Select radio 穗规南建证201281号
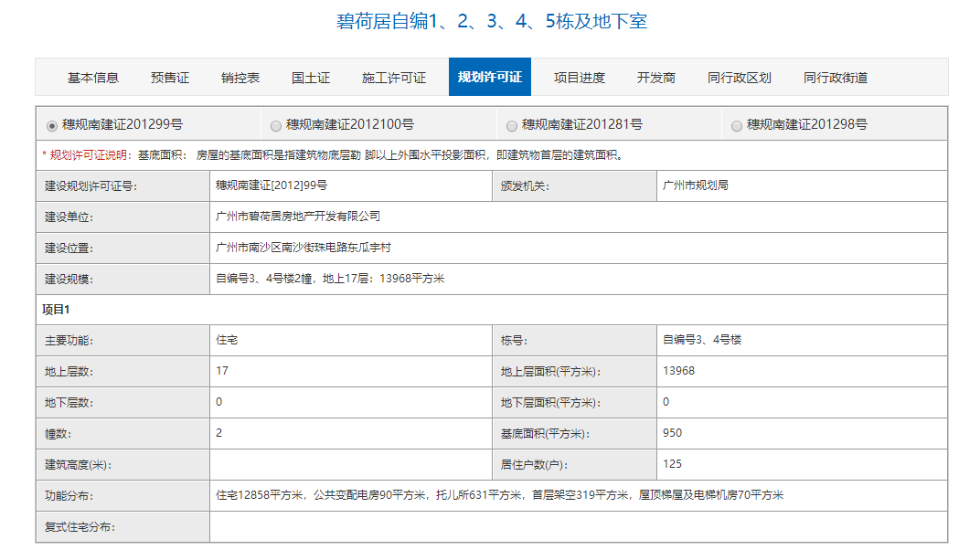 click(512, 125)
